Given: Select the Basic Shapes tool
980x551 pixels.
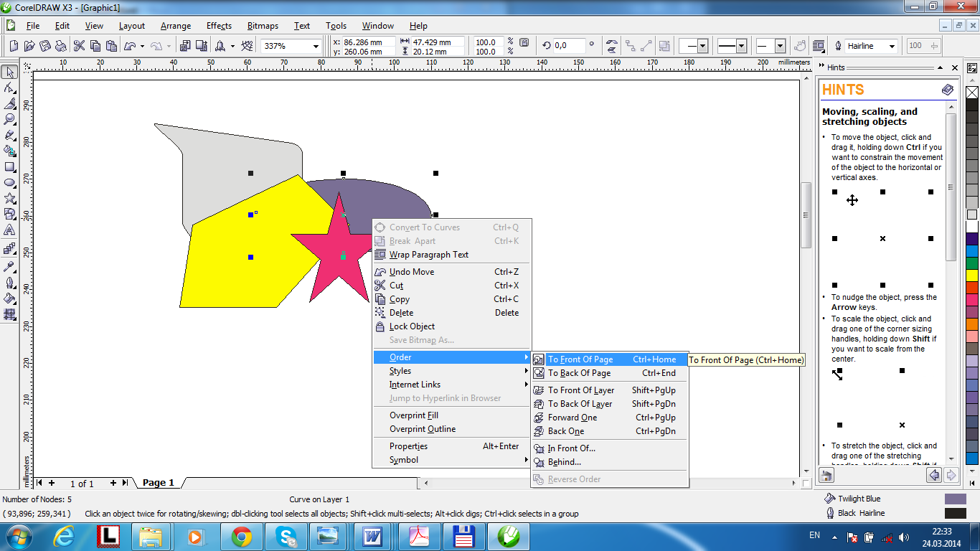Looking at the screenshot, I should [10, 215].
